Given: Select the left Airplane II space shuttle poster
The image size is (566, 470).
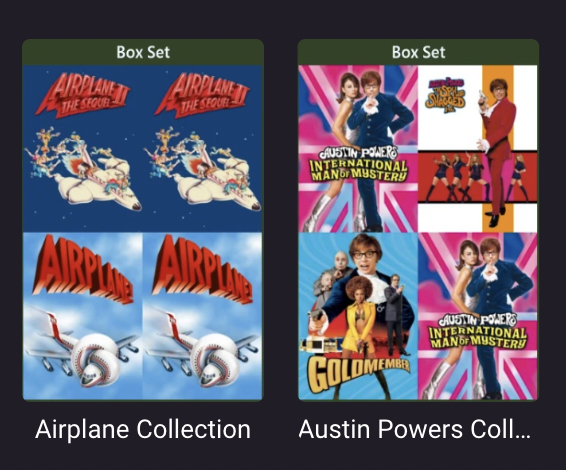Looking at the screenshot, I should click(x=83, y=149).
